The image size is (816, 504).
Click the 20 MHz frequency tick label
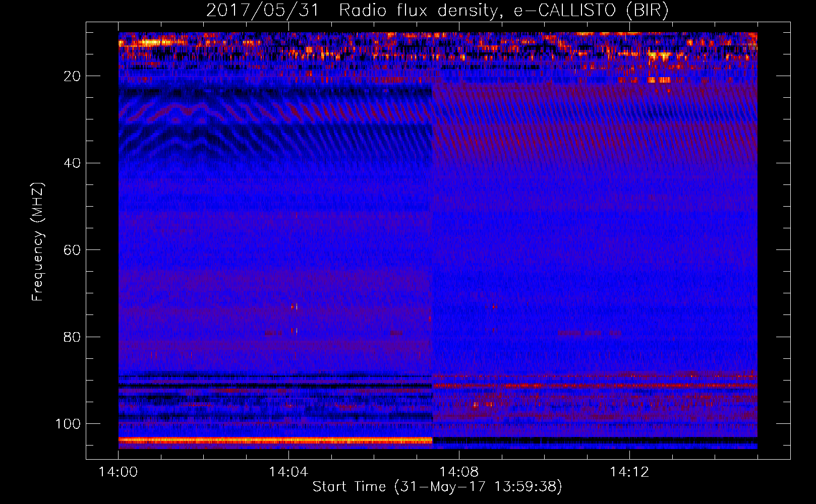[x=72, y=76]
